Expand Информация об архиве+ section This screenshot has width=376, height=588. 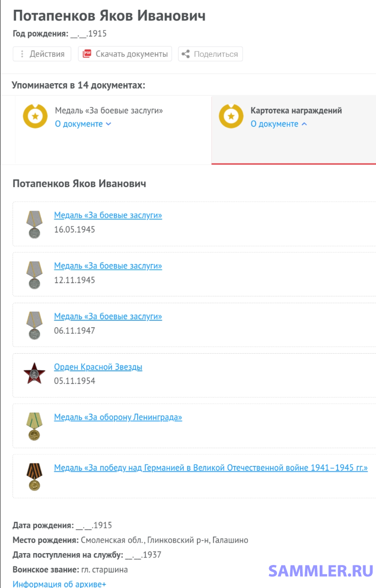tap(59, 584)
